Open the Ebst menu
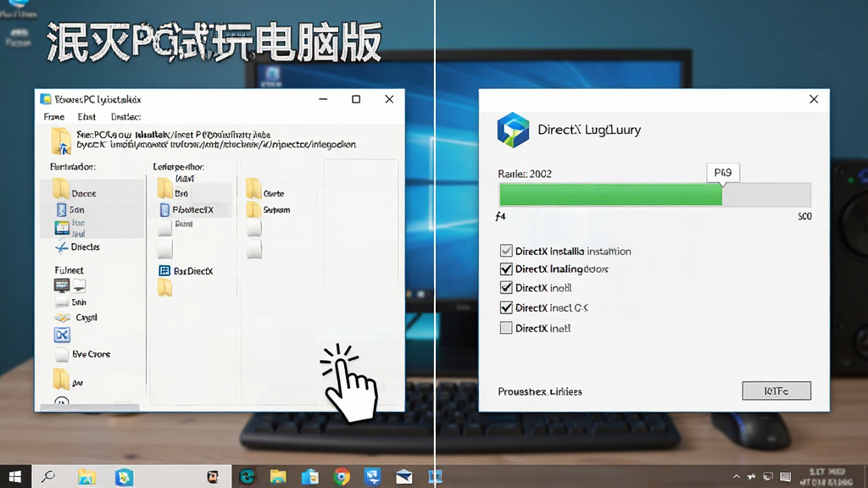The image size is (868, 488). coord(86,117)
